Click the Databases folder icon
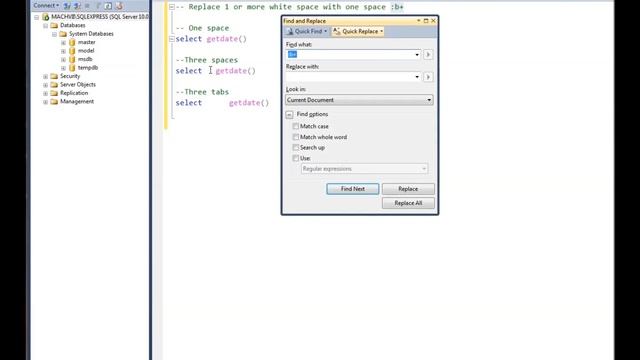The width and height of the screenshot is (640, 360). click(54, 25)
